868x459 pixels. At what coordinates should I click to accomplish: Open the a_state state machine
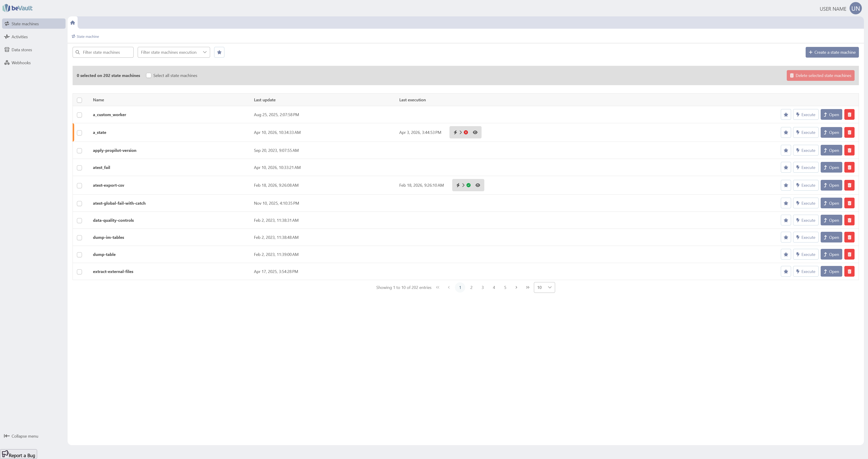[831, 133]
